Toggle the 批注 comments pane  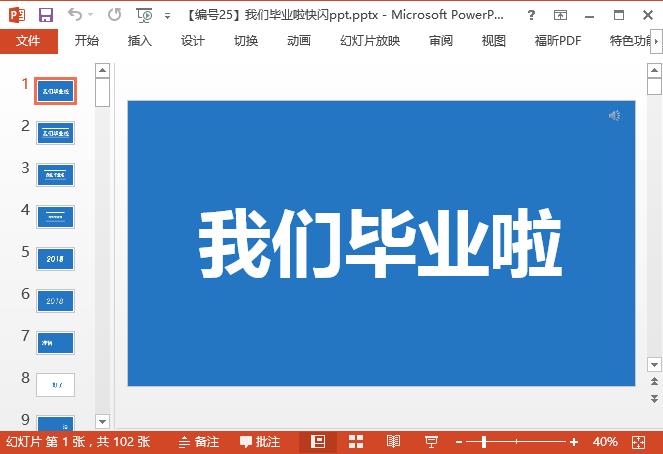(x=259, y=441)
